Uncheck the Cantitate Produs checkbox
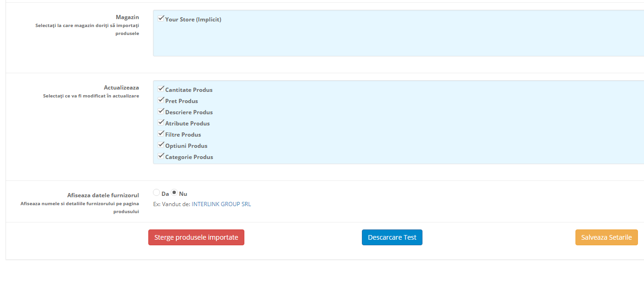The height and width of the screenshot is (284, 644). (x=161, y=88)
